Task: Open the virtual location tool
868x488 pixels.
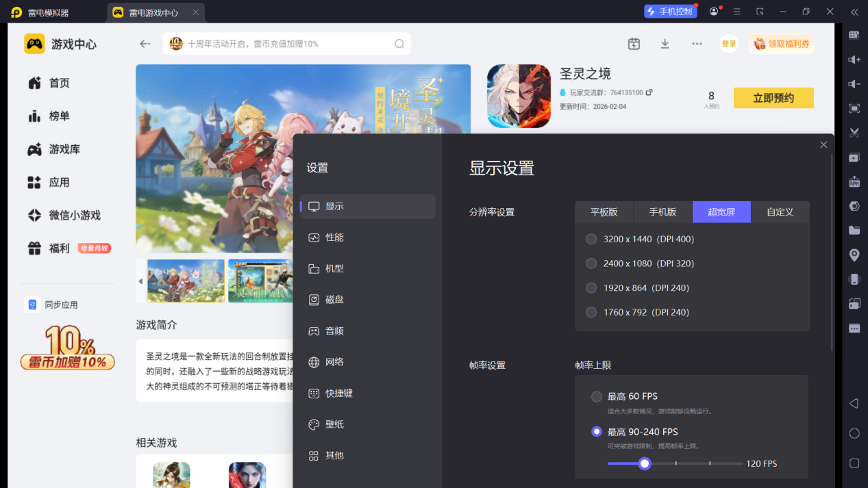Action: click(853, 255)
